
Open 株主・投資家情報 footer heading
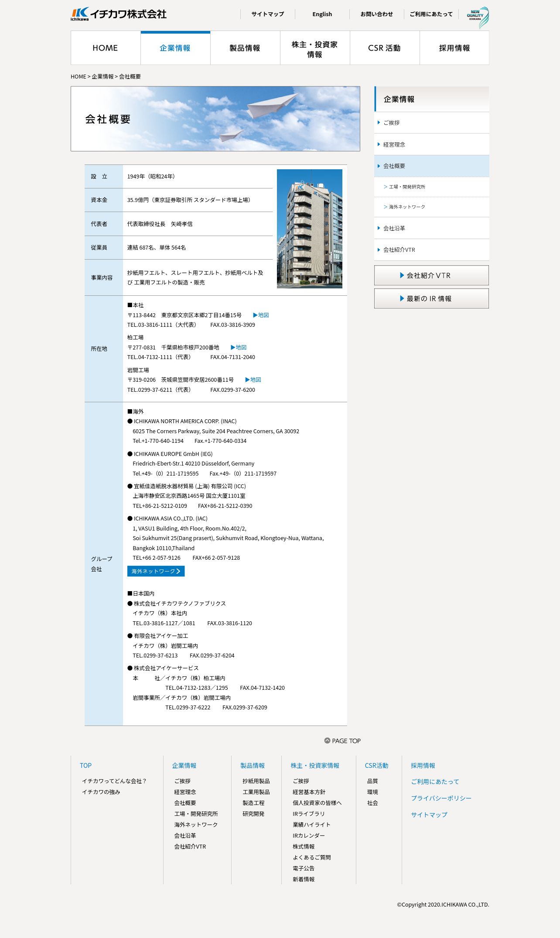(315, 766)
